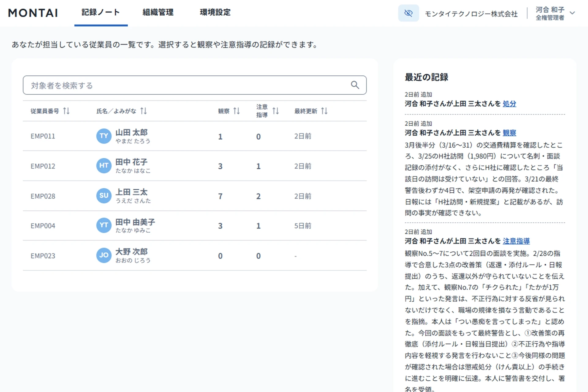Click the sort icon on 最終更新 column
The height and width of the screenshot is (392, 588).
pos(325,111)
